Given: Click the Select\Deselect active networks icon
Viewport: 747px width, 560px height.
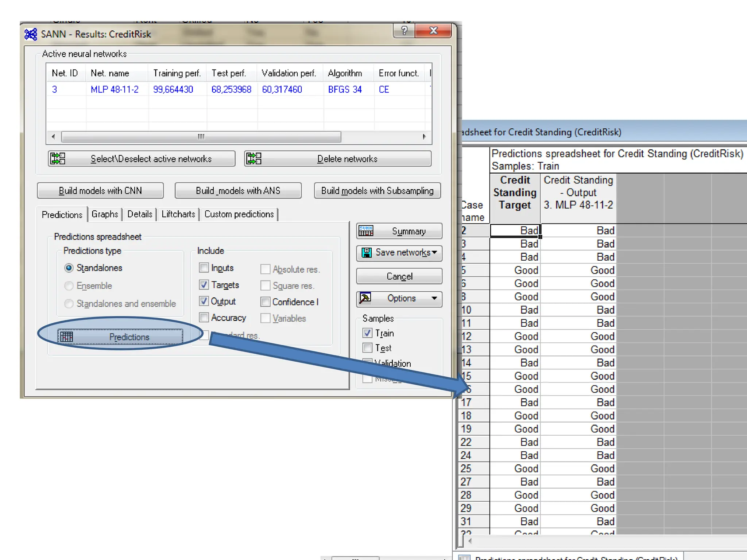Looking at the screenshot, I should pyautogui.click(x=58, y=159).
